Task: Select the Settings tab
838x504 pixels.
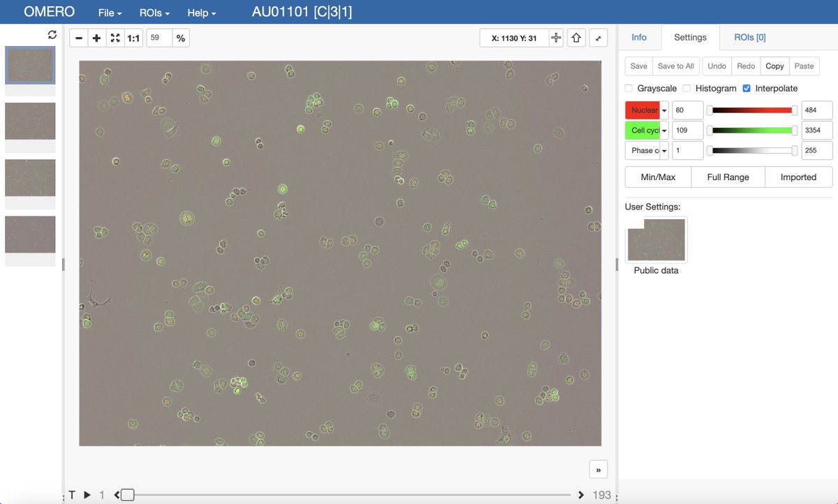Action: click(691, 38)
